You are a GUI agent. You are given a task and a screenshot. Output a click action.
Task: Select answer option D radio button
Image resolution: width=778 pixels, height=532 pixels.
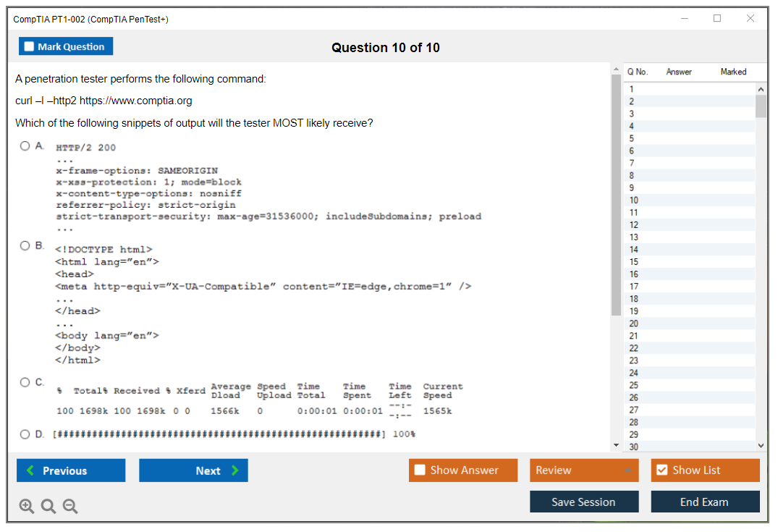pos(25,434)
